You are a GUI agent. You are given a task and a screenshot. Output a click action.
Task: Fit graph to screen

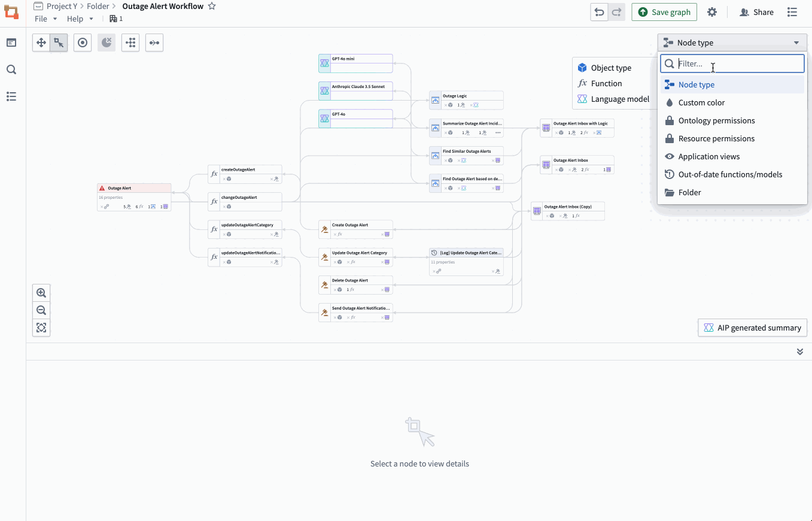pyautogui.click(x=41, y=328)
